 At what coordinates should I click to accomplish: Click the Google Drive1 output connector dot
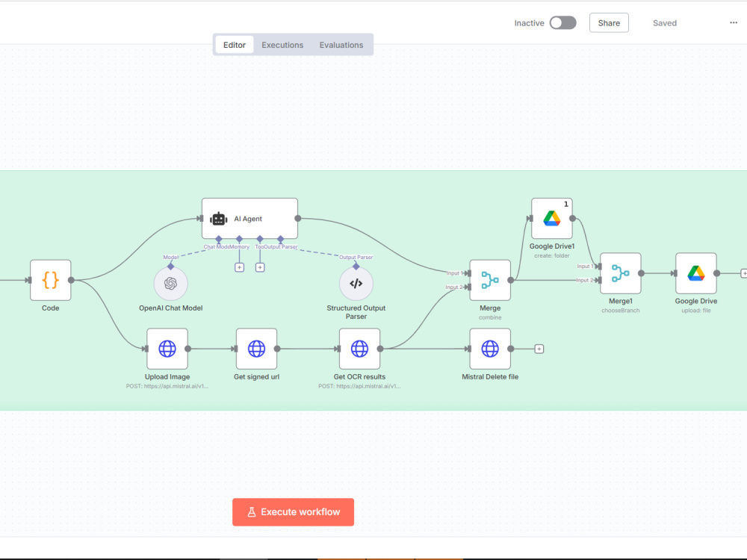(x=573, y=219)
